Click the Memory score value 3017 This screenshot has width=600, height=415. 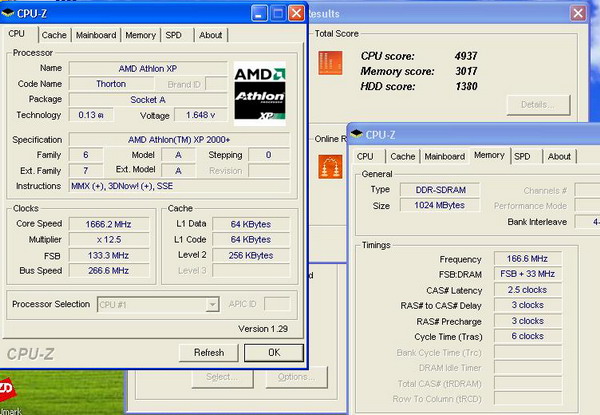point(466,71)
